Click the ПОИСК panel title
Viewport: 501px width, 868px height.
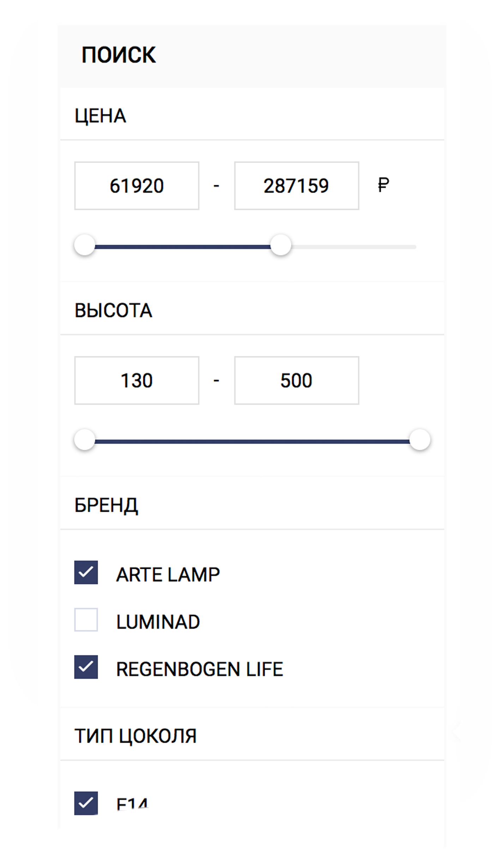[119, 55]
